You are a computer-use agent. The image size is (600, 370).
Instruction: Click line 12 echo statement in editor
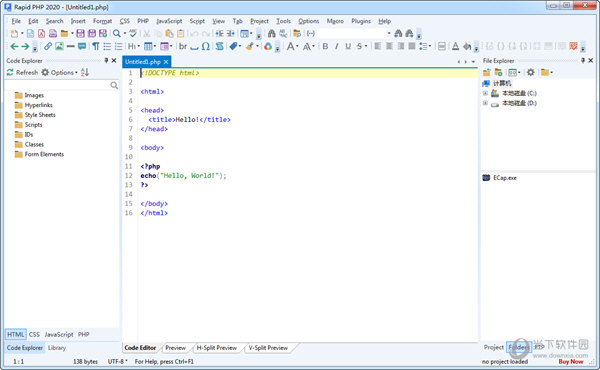(183, 176)
